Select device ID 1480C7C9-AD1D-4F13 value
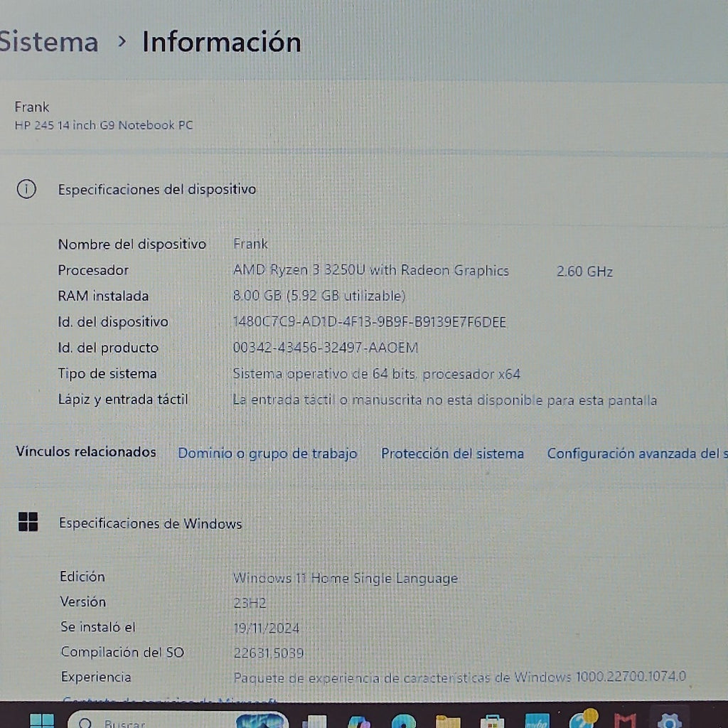The image size is (728, 728). coord(370,322)
